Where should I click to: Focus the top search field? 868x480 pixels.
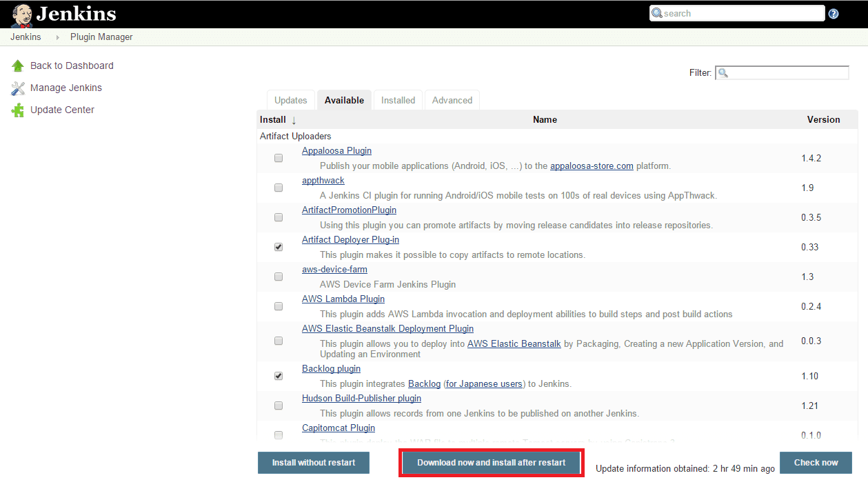[737, 13]
